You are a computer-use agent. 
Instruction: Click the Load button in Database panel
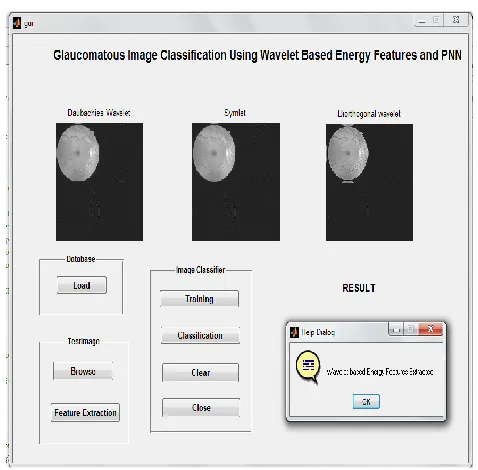coord(82,285)
